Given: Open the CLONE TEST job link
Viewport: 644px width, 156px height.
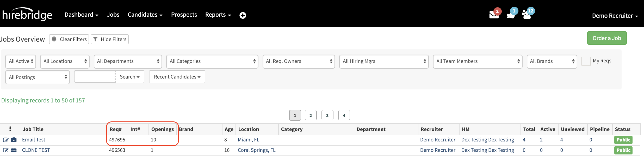Looking at the screenshot, I should click(x=36, y=150).
